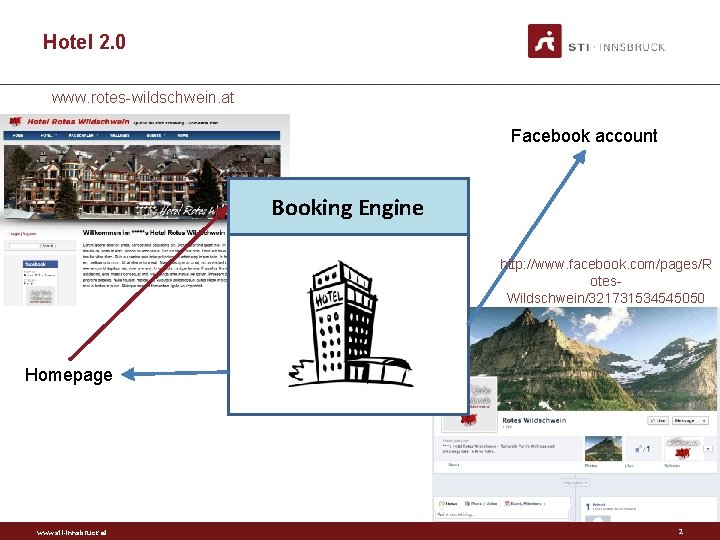Select the Status option in Facebook composer
This screenshot has height=540, width=720.
tap(449, 504)
